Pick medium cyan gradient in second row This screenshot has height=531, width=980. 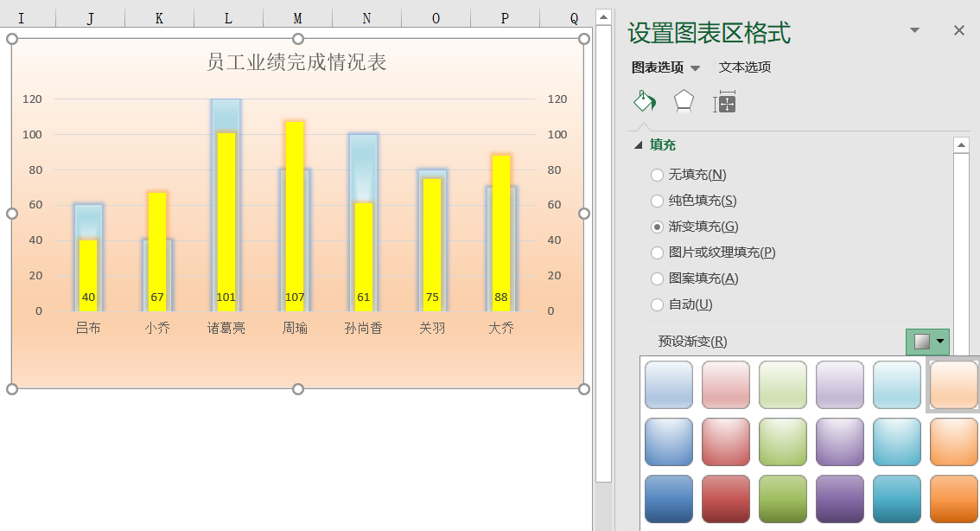[896, 442]
